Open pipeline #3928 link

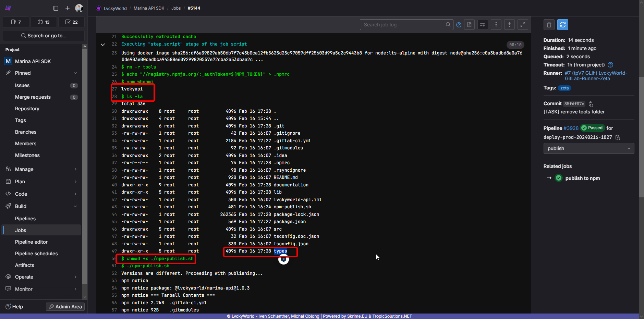coord(571,128)
